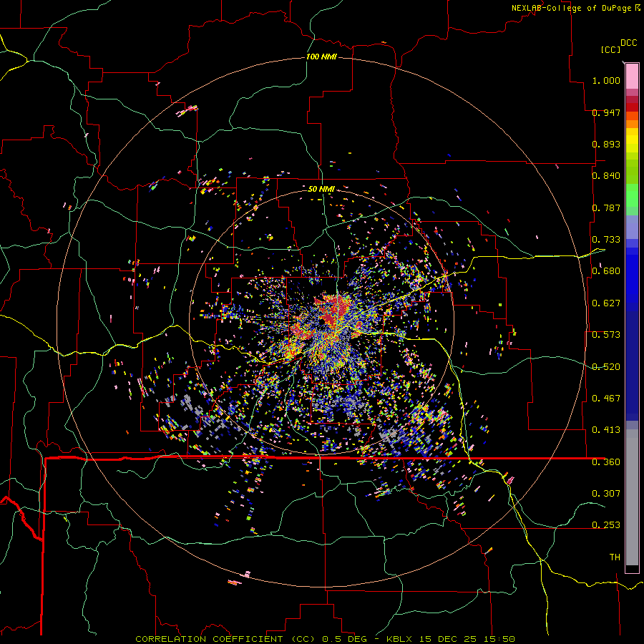Click the large red echo patch north of radar
Screen dimensions: 644x644
[x=333, y=309]
